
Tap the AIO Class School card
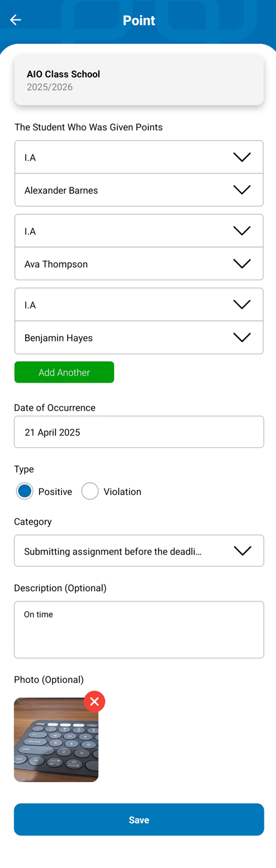point(139,80)
